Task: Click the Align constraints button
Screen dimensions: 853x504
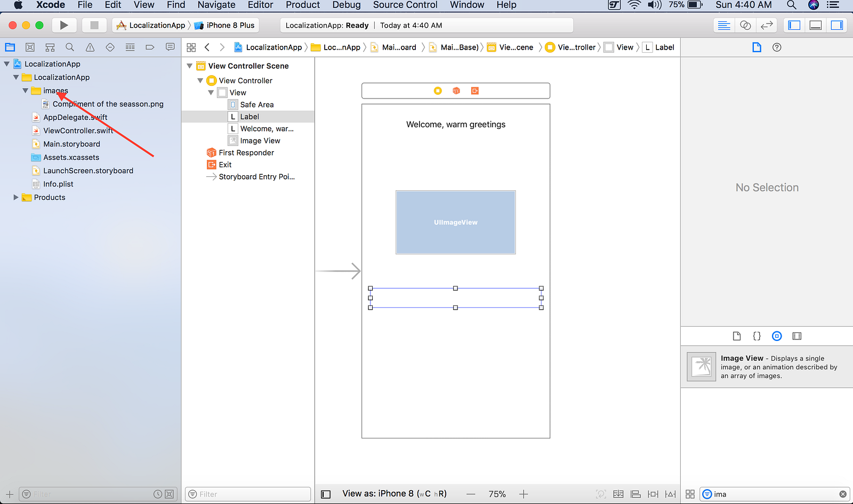Action: 635,494
